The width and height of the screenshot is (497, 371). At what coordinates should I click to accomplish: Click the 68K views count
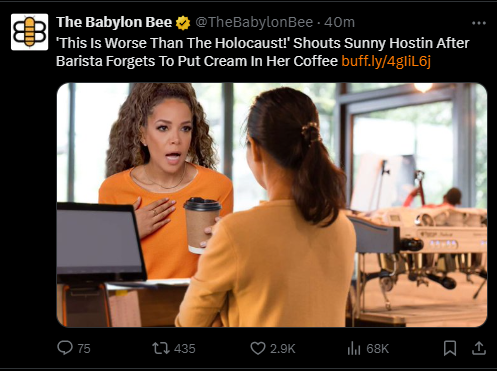[378, 349]
